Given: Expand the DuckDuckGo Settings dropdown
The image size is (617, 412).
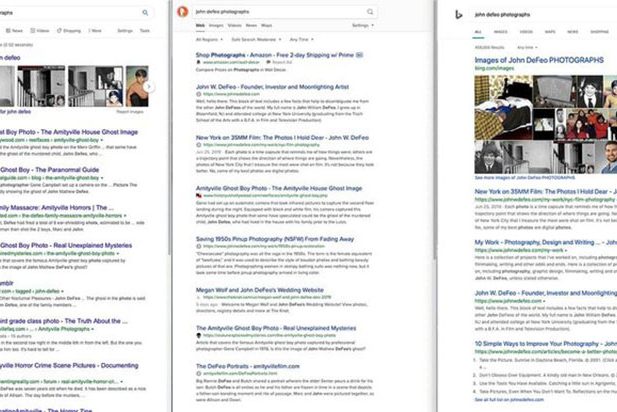Looking at the screenshot, I should coord(365,24).
